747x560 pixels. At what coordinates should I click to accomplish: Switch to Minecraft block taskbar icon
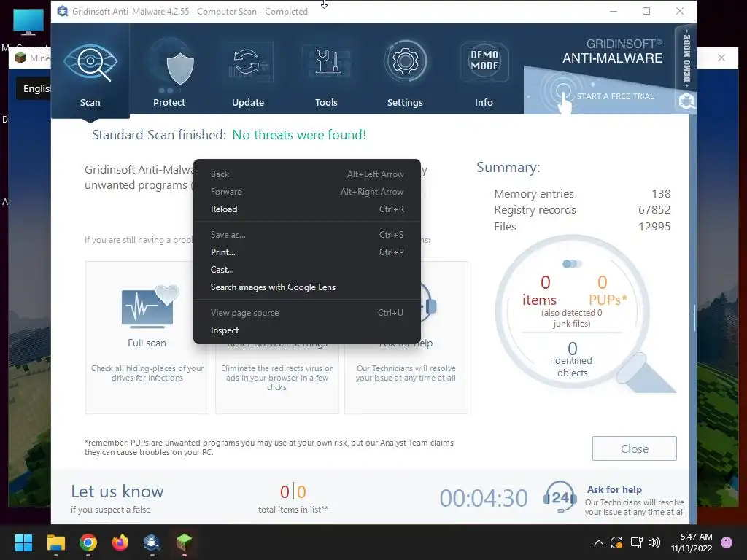coord(184,542)
